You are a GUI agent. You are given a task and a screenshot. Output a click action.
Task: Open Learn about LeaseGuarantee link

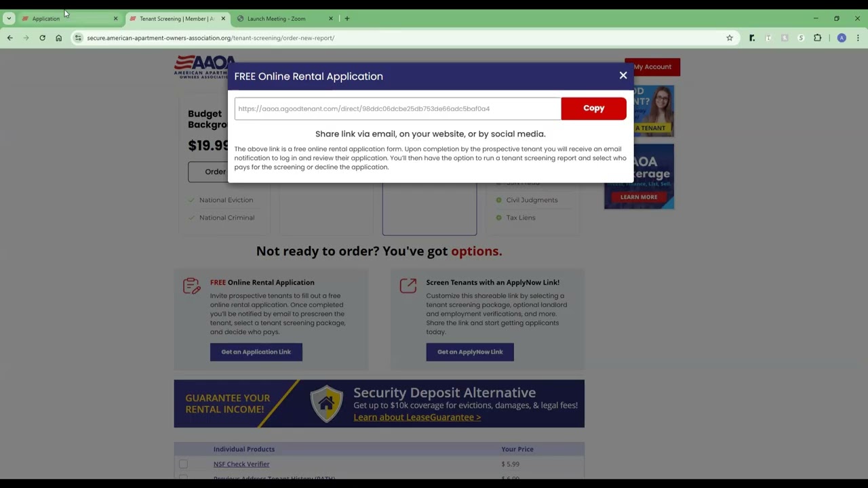417,417
